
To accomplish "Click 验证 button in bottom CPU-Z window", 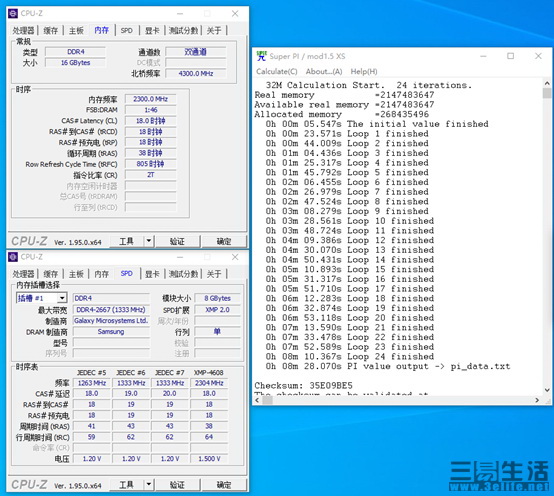I will pyautogui.click(x=177, y=485).
